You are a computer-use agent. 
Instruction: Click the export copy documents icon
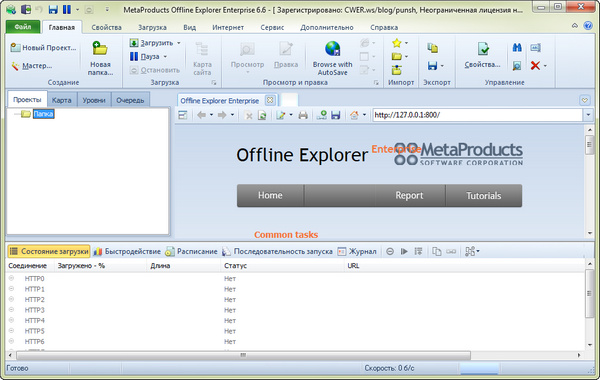click(433, 48)
